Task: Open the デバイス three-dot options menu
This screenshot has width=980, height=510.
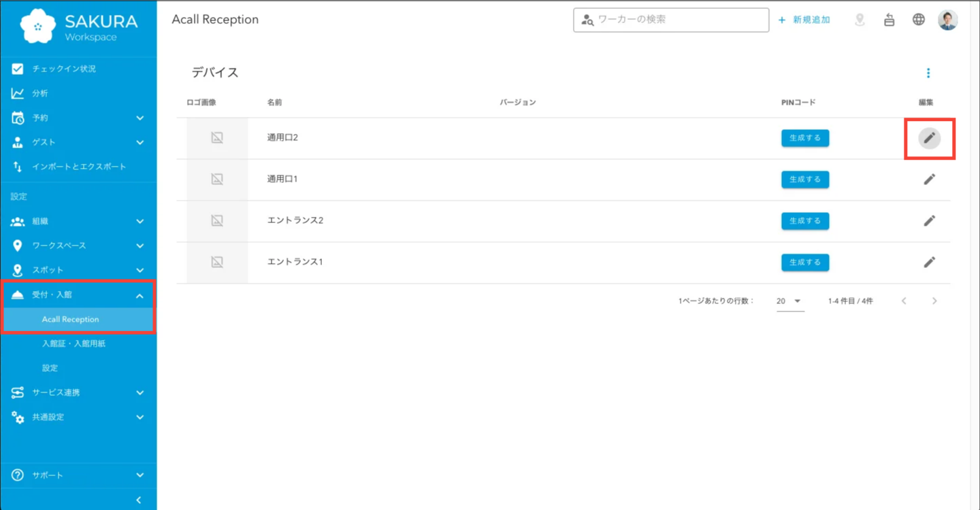Action: pos(928,73)
